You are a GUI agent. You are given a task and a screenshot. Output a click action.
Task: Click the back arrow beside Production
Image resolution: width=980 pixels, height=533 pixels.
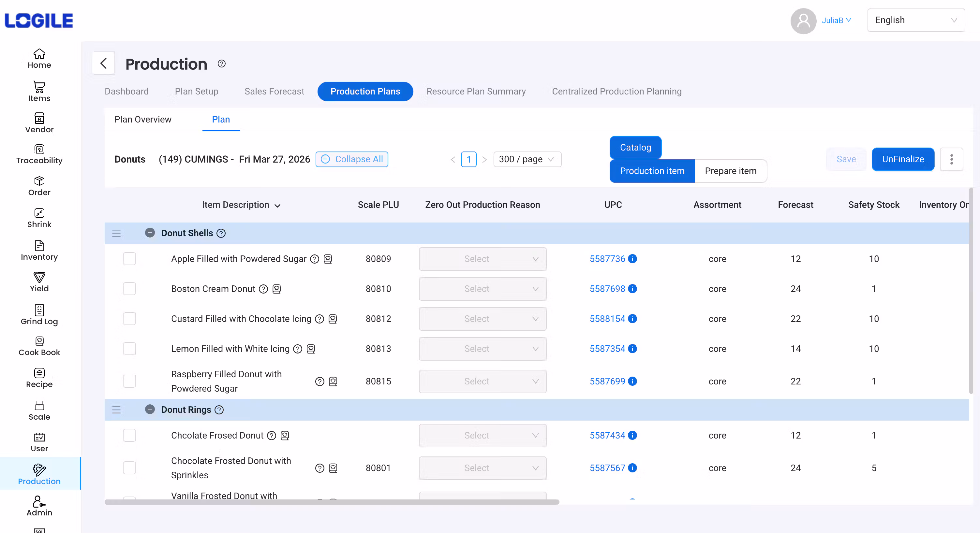[x=103, y=63]
